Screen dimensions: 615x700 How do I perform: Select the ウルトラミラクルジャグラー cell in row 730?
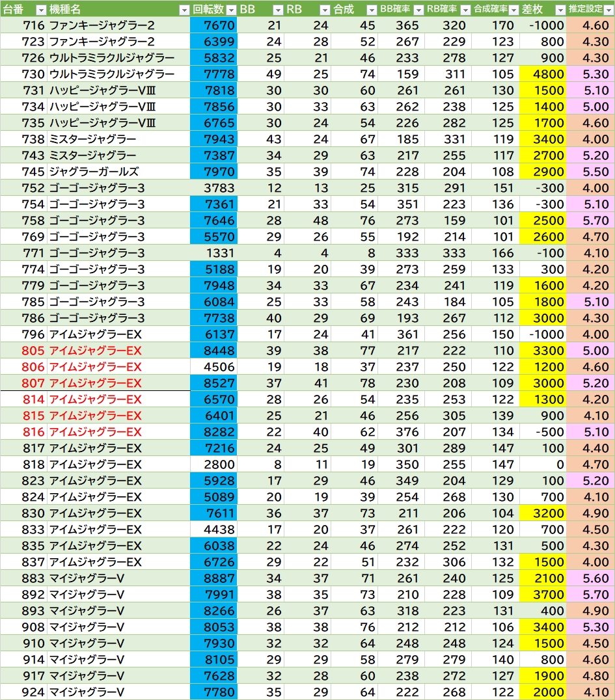(118, 74)
